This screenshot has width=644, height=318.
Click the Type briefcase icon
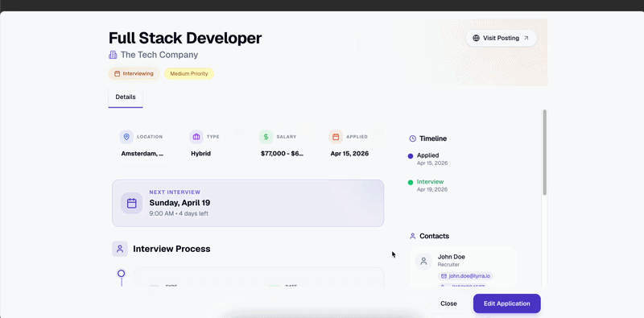(196, 137)
